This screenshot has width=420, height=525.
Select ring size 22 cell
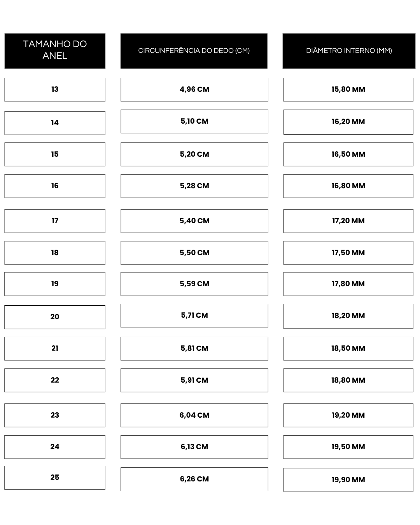pyautogui.click(x=55, y=380)
